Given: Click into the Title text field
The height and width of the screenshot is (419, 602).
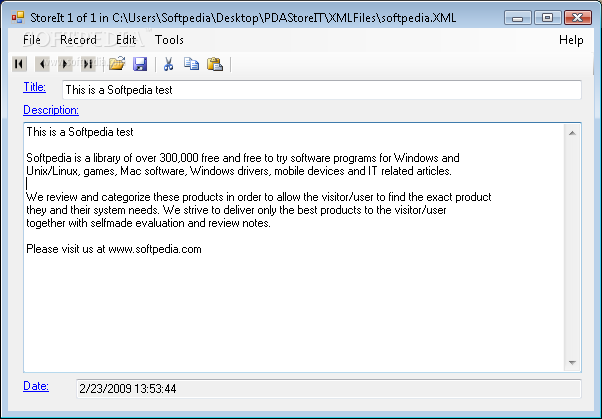Looking at the screenshot, I should (322, 90).
